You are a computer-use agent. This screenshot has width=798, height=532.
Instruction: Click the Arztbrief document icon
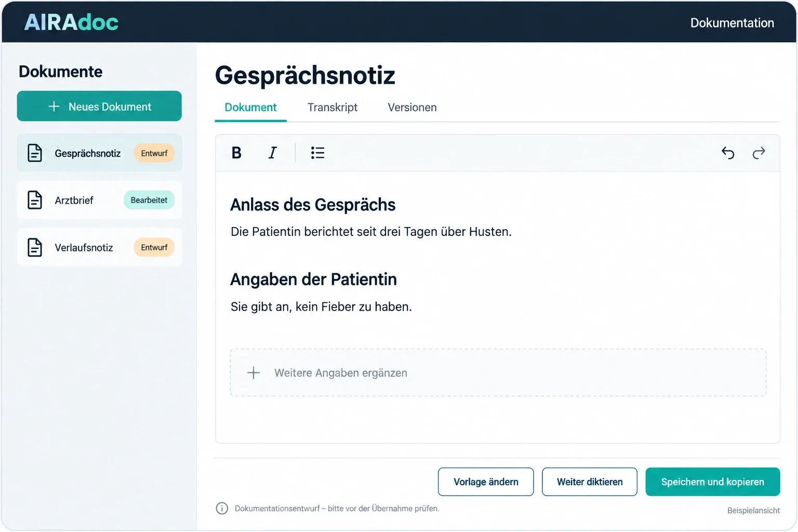[35, 200]
